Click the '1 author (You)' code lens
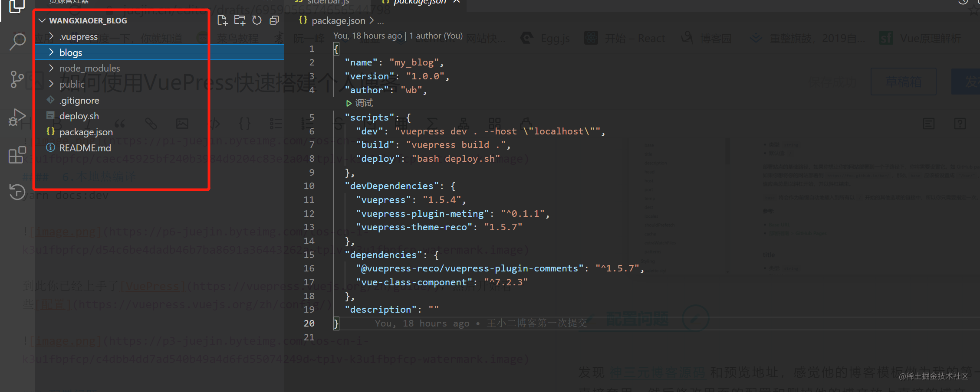Viewport: 980px width, 392px height. 436,36
